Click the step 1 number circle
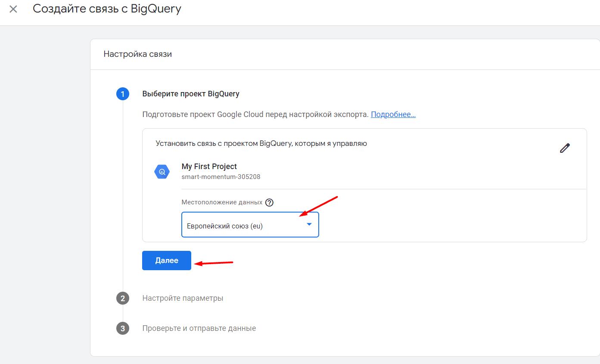This screenshot has height=364, width=600. click(123, 94)
